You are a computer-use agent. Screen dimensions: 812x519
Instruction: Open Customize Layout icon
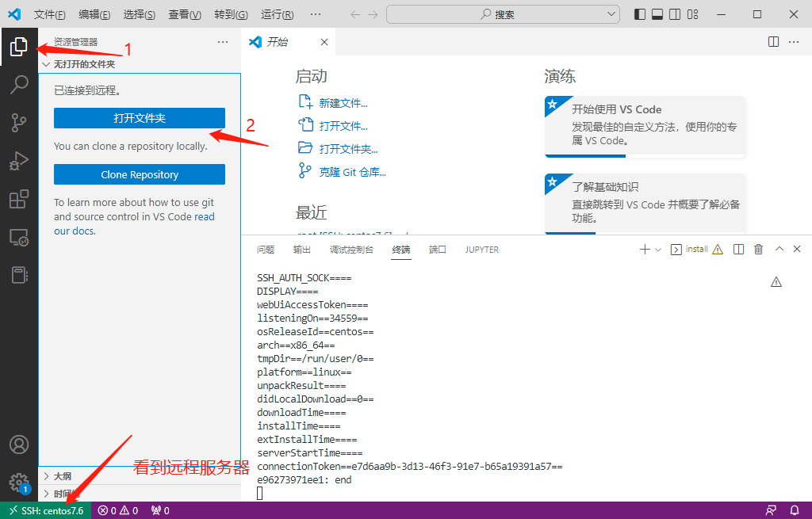pos(693,14)
